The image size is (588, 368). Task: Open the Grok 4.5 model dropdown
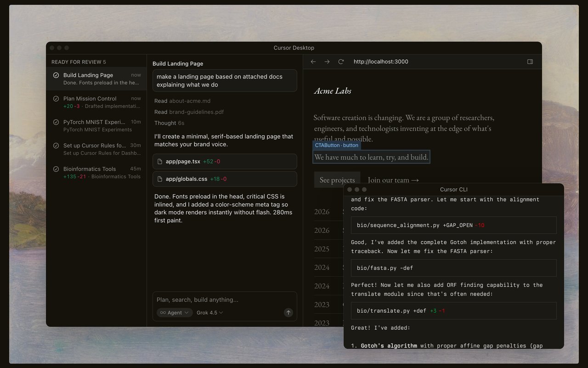tap(210, 312)
